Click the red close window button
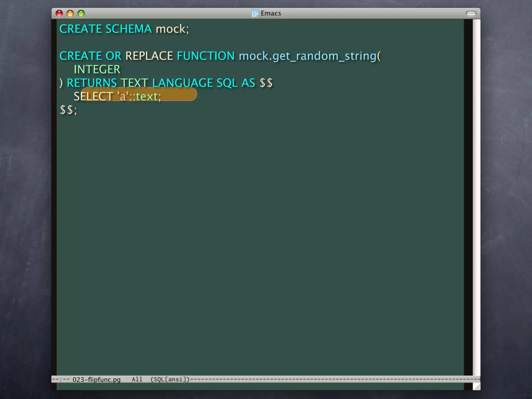 pos(59,13)
